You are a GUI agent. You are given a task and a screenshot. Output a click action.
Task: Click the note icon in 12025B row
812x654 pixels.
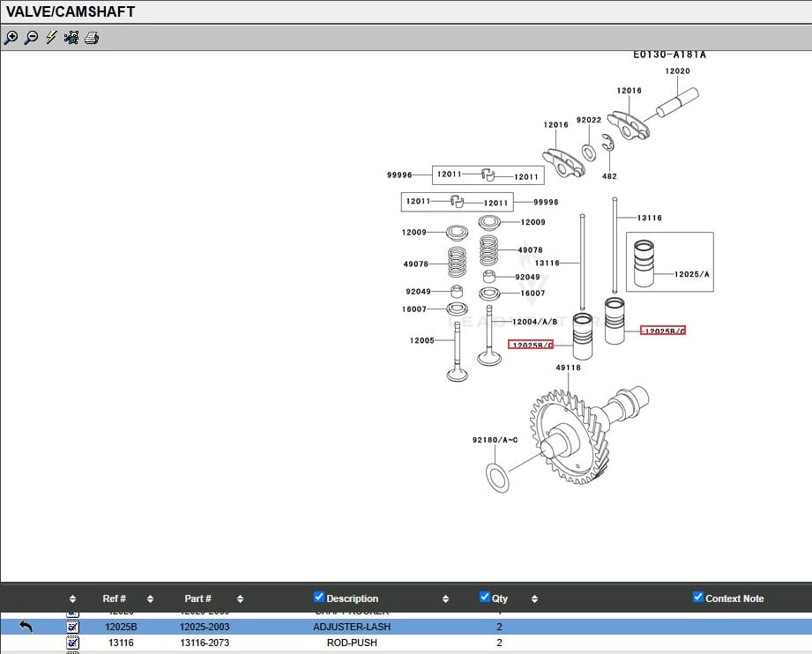pos(72,627)
